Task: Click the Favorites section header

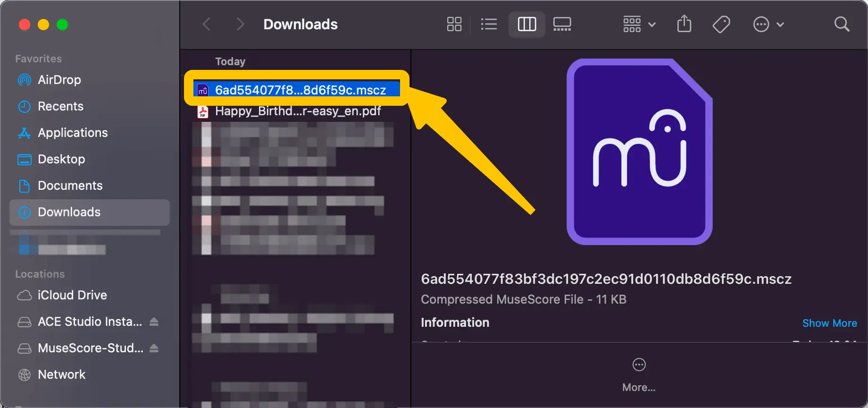Action: point(39,59)
